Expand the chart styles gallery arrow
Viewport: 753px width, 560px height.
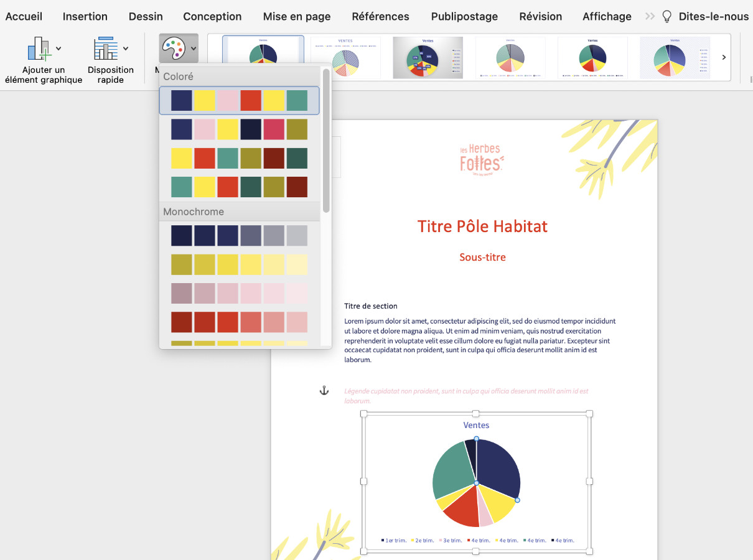(x=724, y=57)
